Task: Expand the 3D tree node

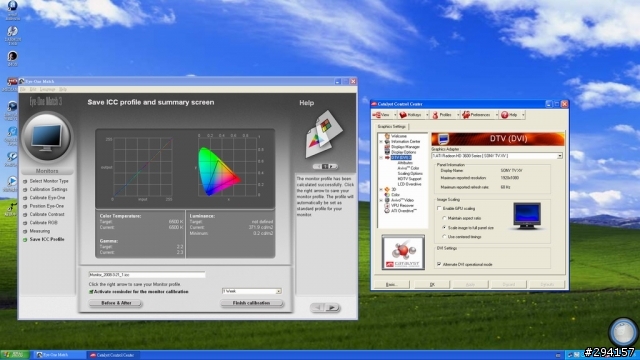Action: click(x=381, y=189)
